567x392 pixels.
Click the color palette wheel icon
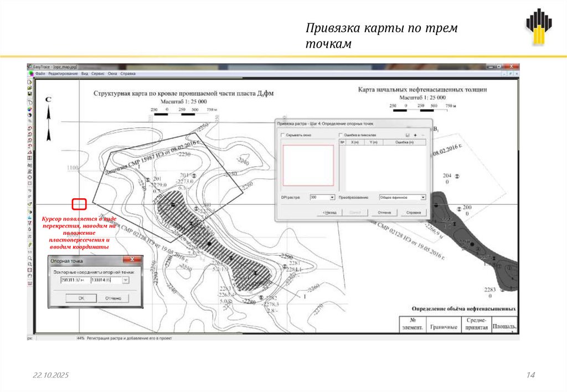tap(30, 109)
